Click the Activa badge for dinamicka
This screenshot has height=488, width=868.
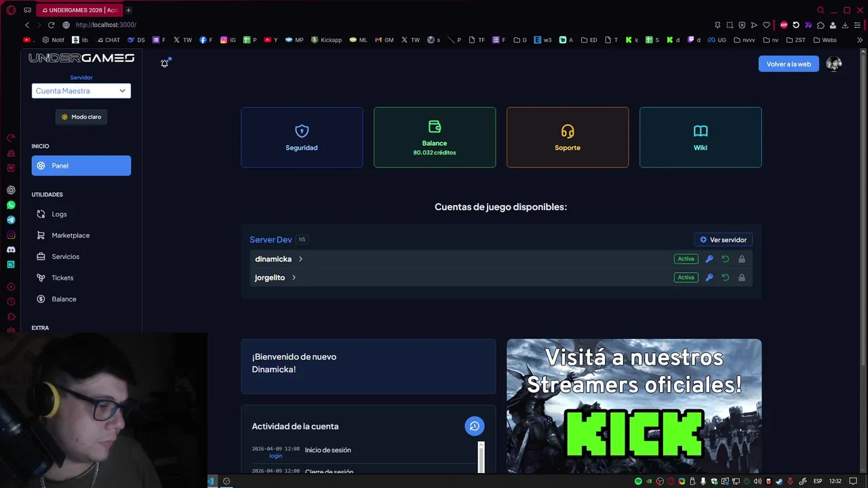point(686,259)
